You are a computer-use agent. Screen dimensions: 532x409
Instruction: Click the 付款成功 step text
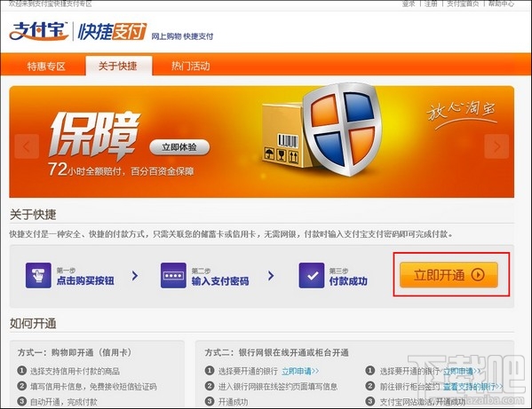pos(348,281)
